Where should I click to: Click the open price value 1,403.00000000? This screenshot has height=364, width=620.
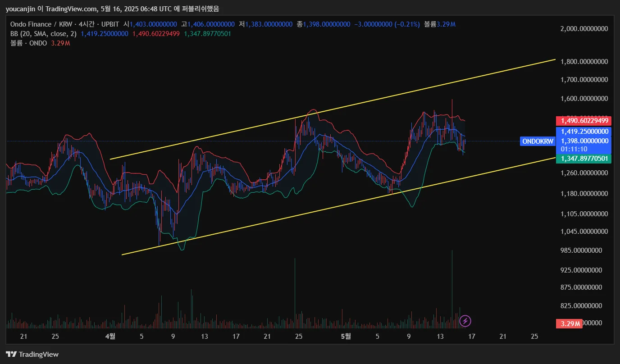click(153, 24)
